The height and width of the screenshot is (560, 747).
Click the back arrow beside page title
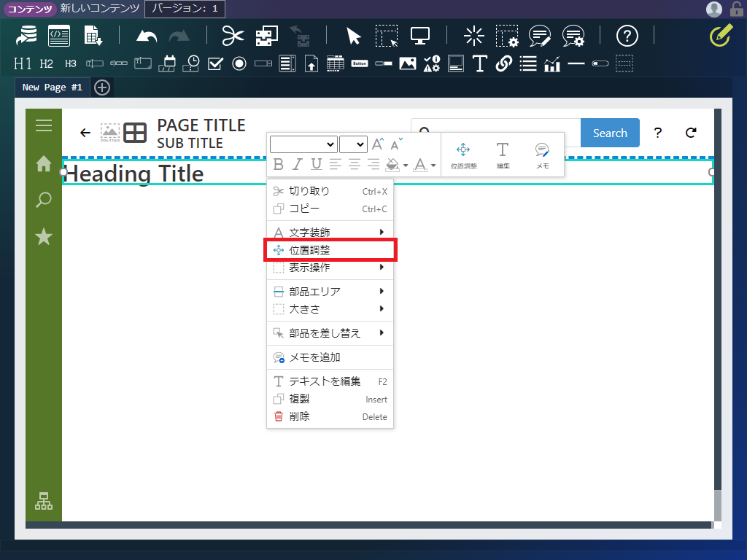click(85, 133)
